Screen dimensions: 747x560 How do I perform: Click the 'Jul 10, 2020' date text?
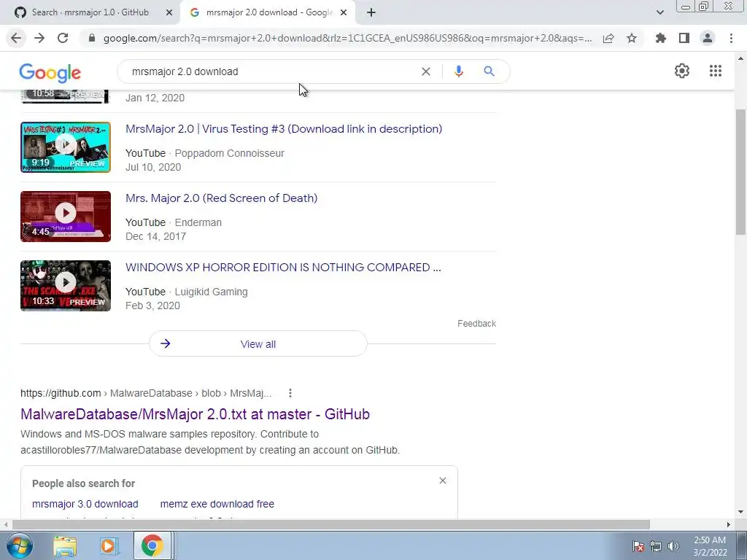(153, 167)
